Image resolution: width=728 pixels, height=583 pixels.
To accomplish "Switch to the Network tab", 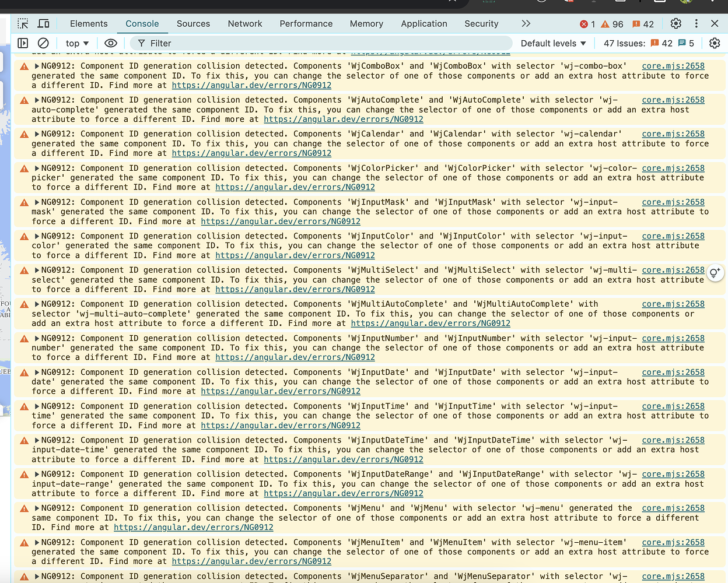I will coord(244,23).
